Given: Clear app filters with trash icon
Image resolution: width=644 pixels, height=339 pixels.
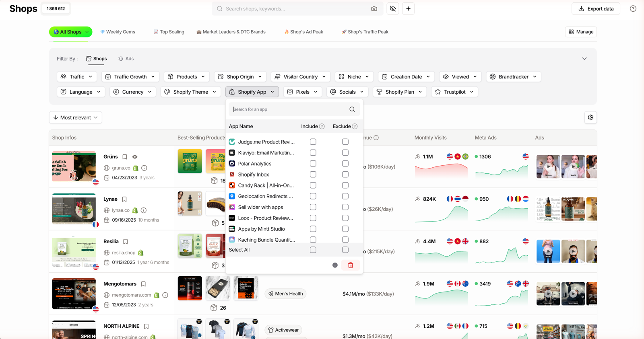Looking at the screenshot, I should (x=351, y=265).
